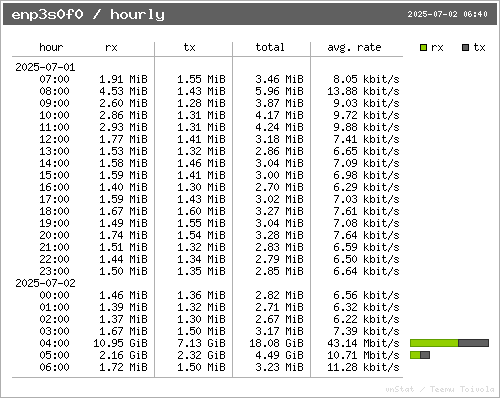Click avg rate 7.41 kbit/s
The width and height of the screenshot is (500, 398).
(366, 139)
